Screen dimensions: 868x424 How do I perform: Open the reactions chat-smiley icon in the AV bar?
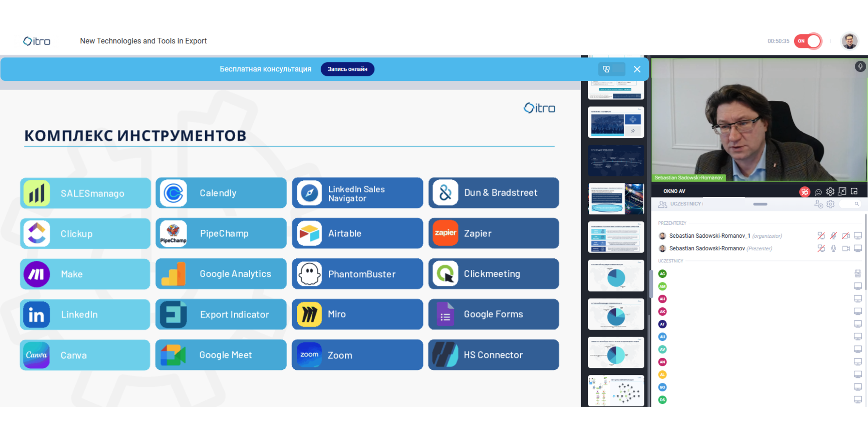point(818,191)
